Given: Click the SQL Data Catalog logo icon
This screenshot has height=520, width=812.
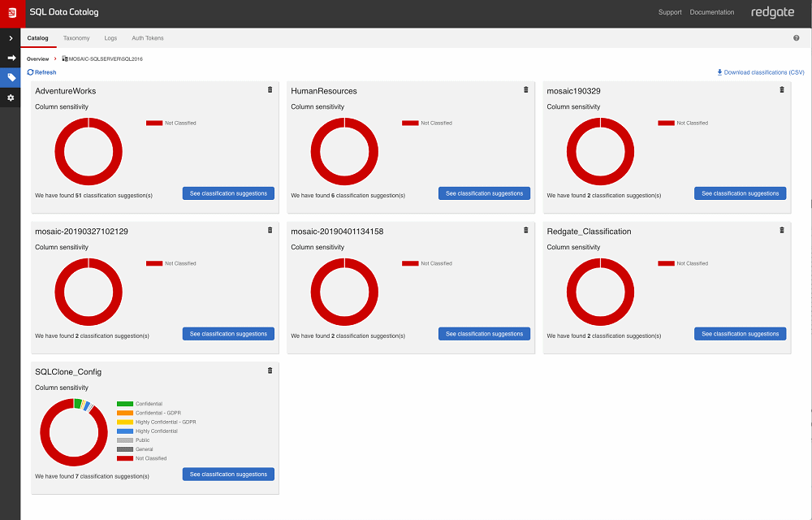Looking at the screenshot, I should (11, 13).
